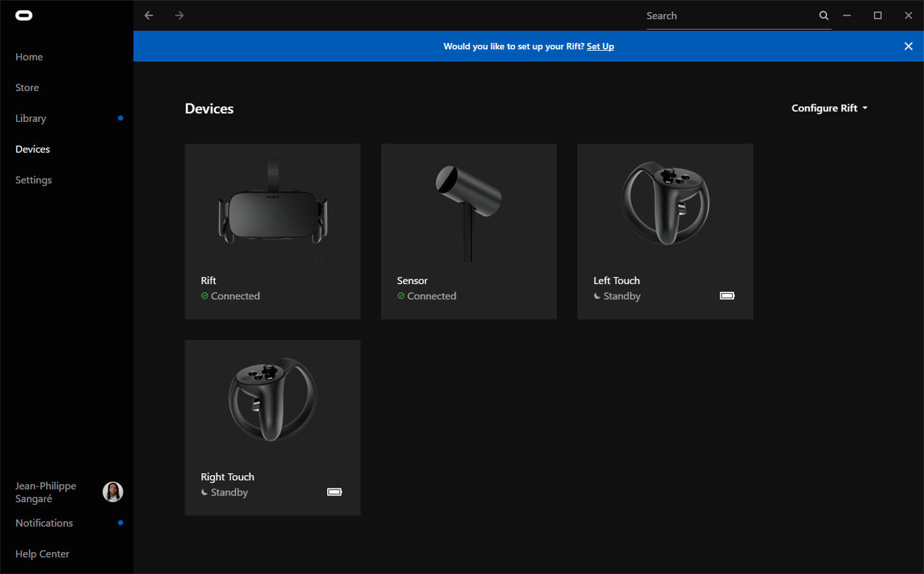Dismiss the Rift setup banner
The width and height of the screenshot is (924, 574).
click(x=908, y=46)
